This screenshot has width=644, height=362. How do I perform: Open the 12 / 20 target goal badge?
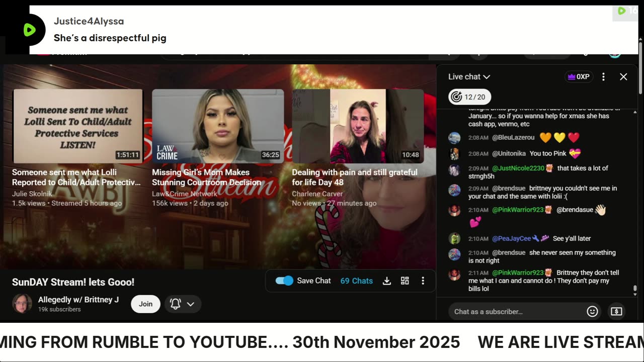[x=470, y=97]
